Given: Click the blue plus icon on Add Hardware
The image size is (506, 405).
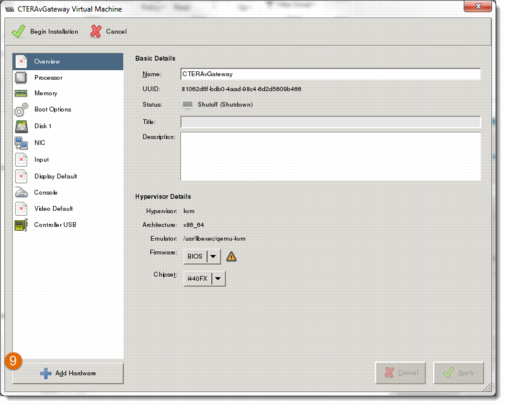Looking at the screenshot, I should [x=46, y=373].
